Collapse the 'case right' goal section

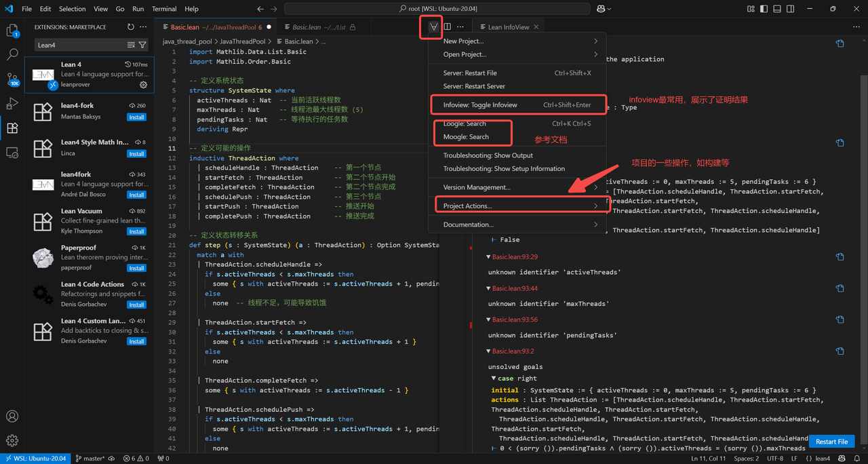point(494,379)
